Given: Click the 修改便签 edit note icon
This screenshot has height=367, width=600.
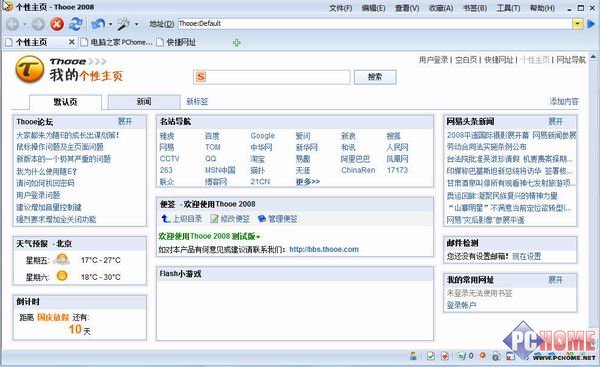Looking at the screenshot, I should pyautogui.click(x=214, y=219).
